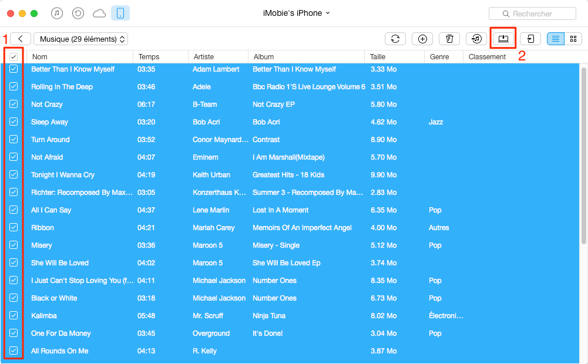This screenshot has width=588, height=364.
Task: Click the Autres genre of Ribbon
Action: coord(439,228)
